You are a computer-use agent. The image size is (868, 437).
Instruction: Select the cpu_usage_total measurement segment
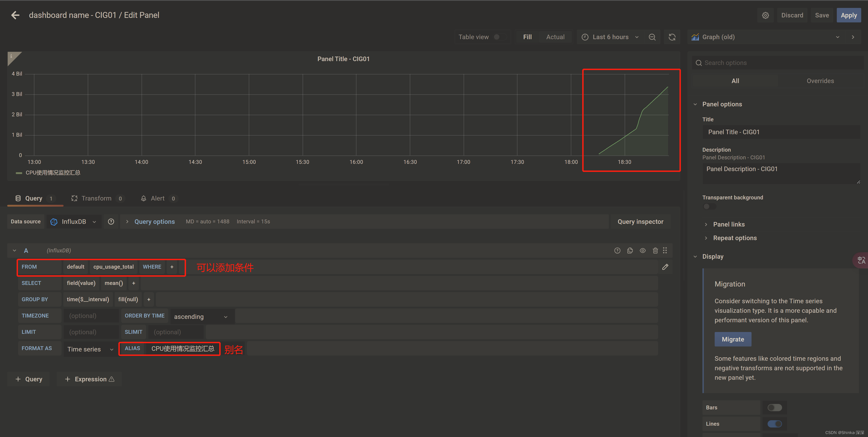(x=114, y=267)
